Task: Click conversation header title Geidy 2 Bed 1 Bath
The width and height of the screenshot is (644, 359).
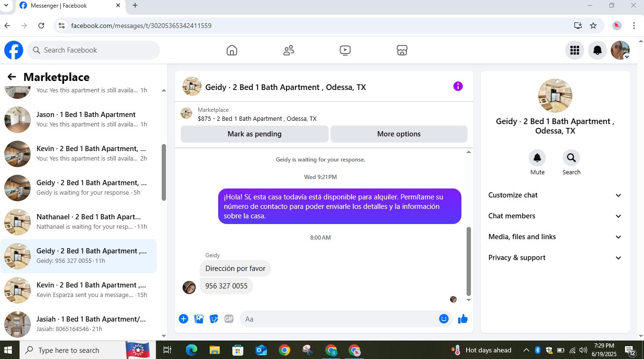Action: coord(285,87)
